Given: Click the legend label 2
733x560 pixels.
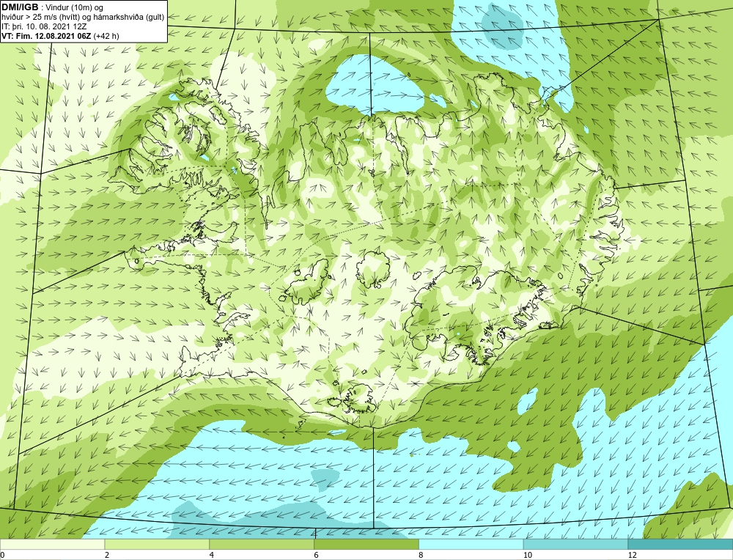Looking at the screenshot, I should pyautogui.click(x=107, y=555).
